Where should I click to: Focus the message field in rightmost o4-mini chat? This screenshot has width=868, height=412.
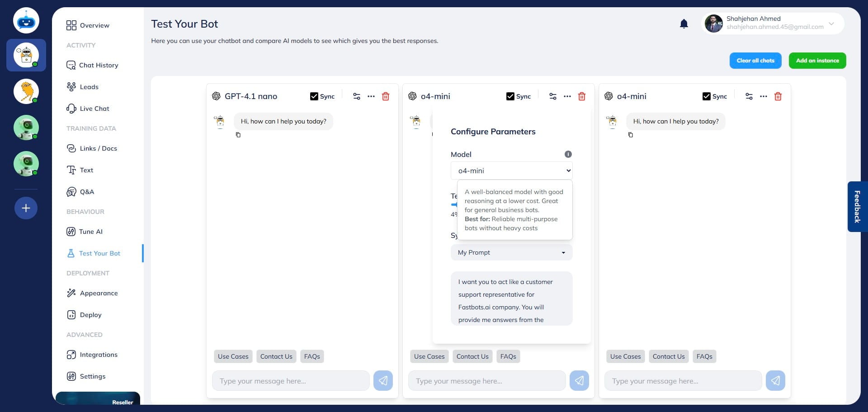683,381
